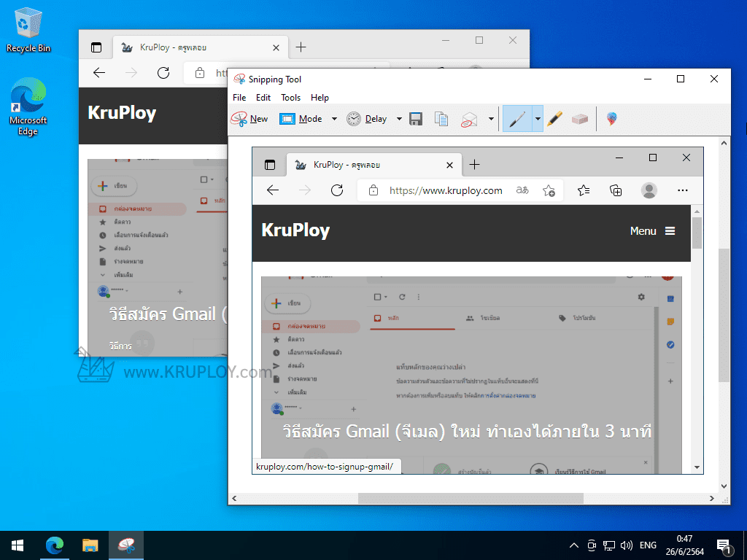Screen dimensions: 747x560
Task: Select the Microsoft Edge desktop shortcut
Action: 28,106
